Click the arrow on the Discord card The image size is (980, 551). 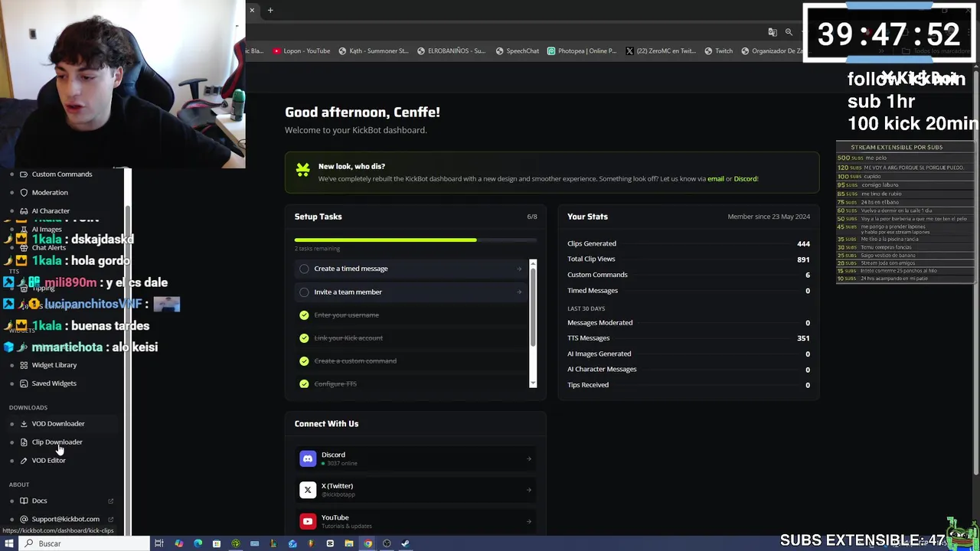point(528,458)
